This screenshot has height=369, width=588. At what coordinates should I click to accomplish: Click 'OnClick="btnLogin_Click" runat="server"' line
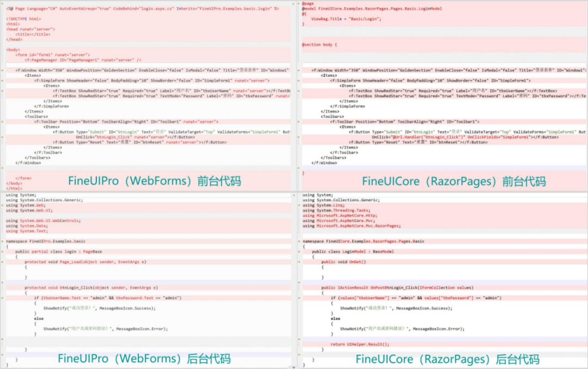point(136,137)
